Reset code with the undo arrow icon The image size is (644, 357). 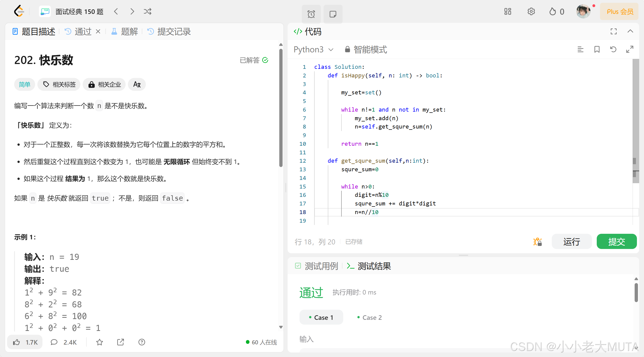click(613, 49)
